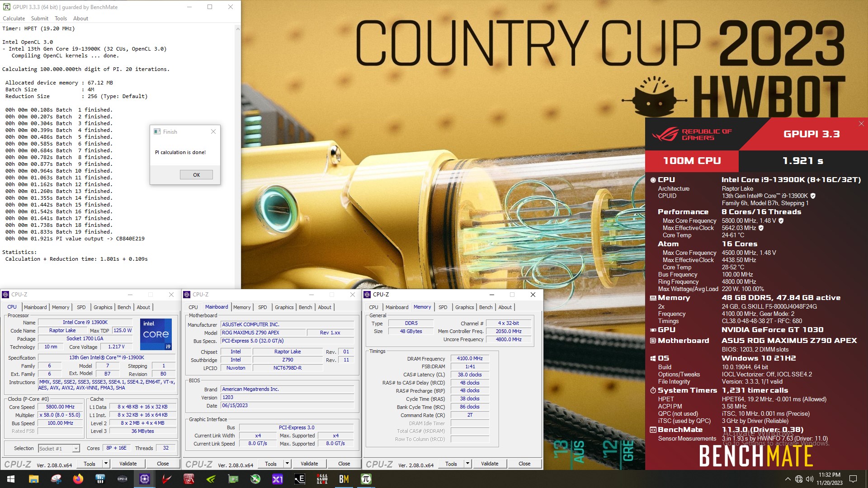This screenshot has width=868, height=488.
Task: Click the Multiplier value 'x 58.0 (8.0 - 55.0)'
Action: pyautogui.click(x=60, y=415)
